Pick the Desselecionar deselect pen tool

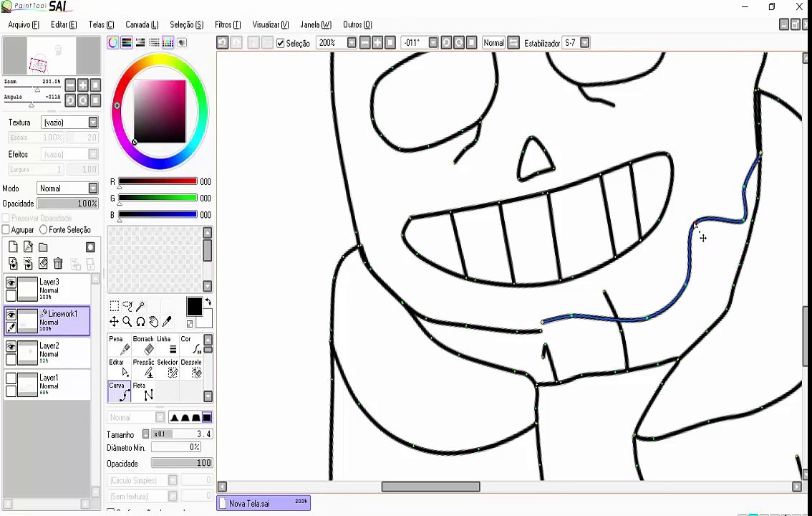[x=190, y=368]
